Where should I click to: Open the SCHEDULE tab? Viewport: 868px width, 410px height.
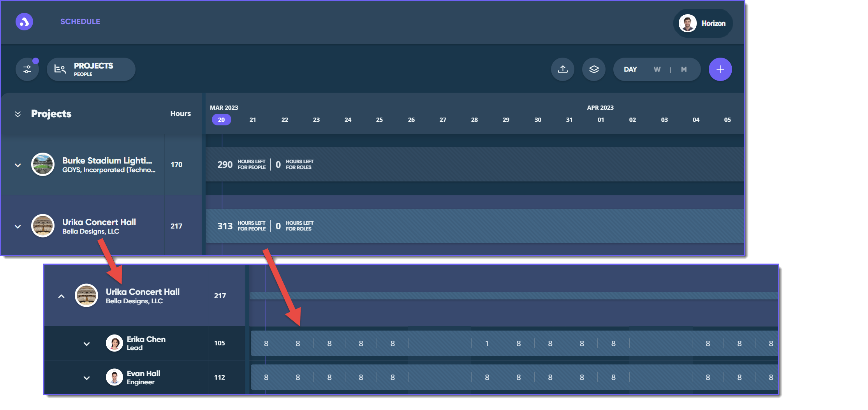80,21
